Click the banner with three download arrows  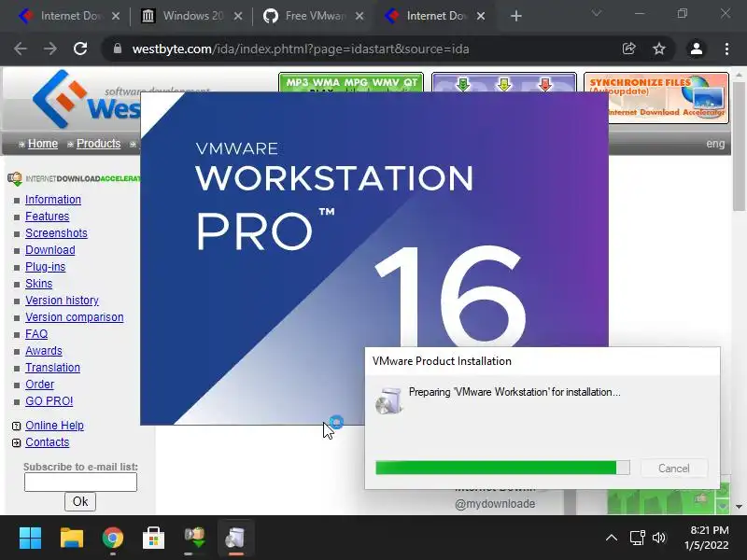click(x=504, y=82)
